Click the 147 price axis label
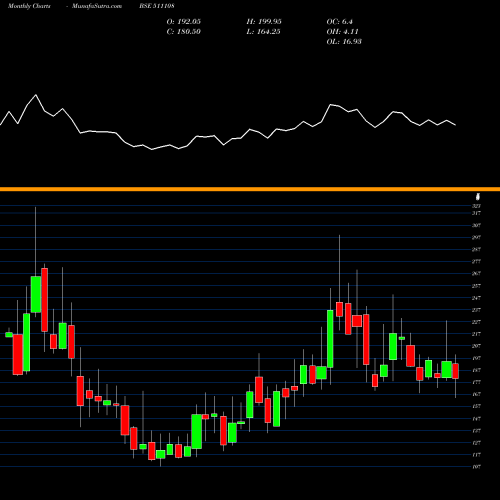 tap(476, 418)
